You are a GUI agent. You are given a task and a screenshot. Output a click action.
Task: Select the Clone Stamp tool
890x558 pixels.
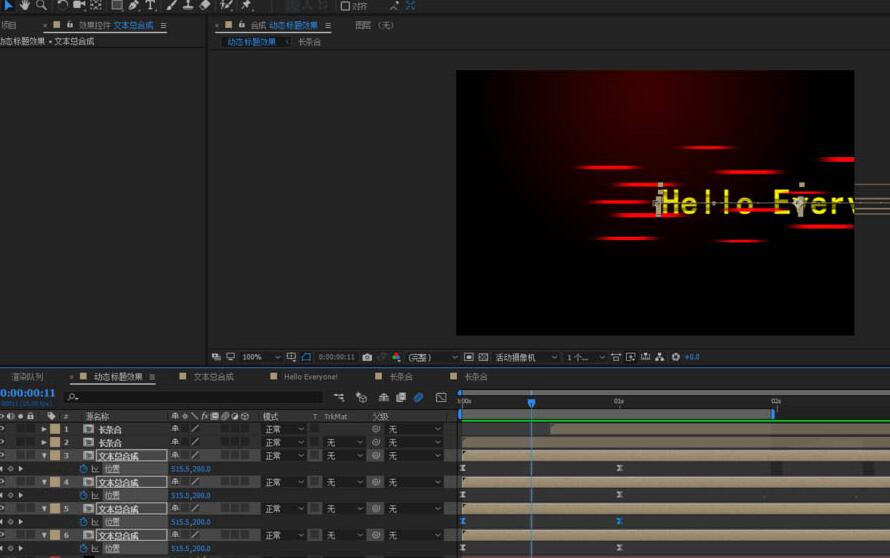188,5
